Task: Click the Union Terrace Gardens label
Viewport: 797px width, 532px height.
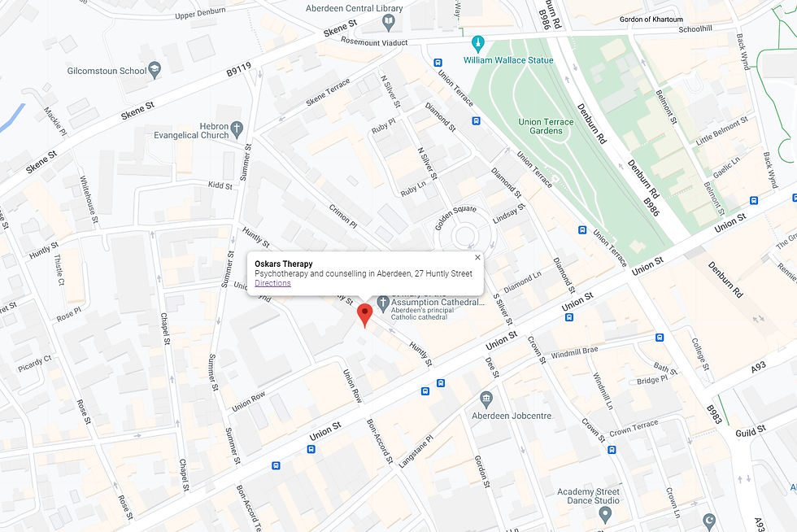Action: pyautogui.click(x=546, y=126)
